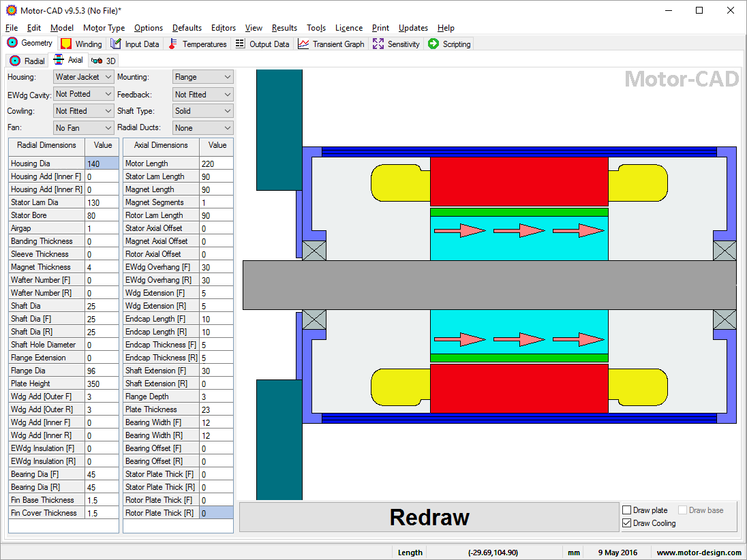Open the Mounting dropdown

[x=203, y=77]
